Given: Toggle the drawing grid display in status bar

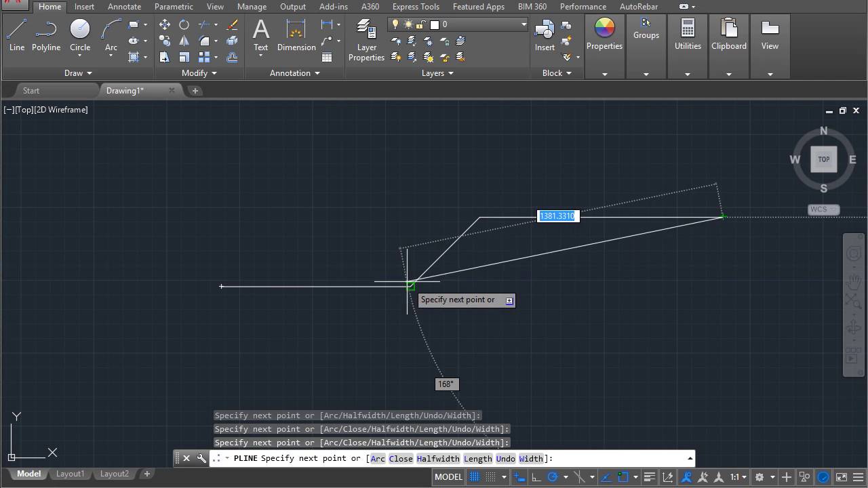Looking at the screenshot, I should tap(475, 476).
